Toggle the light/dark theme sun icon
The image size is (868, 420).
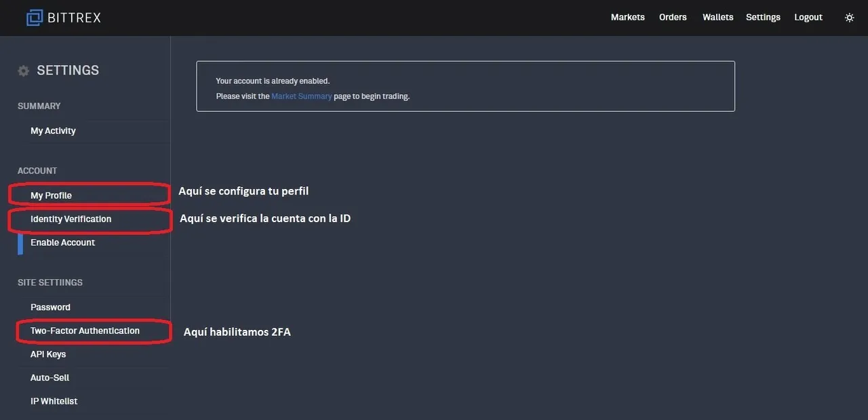[849, 18]
